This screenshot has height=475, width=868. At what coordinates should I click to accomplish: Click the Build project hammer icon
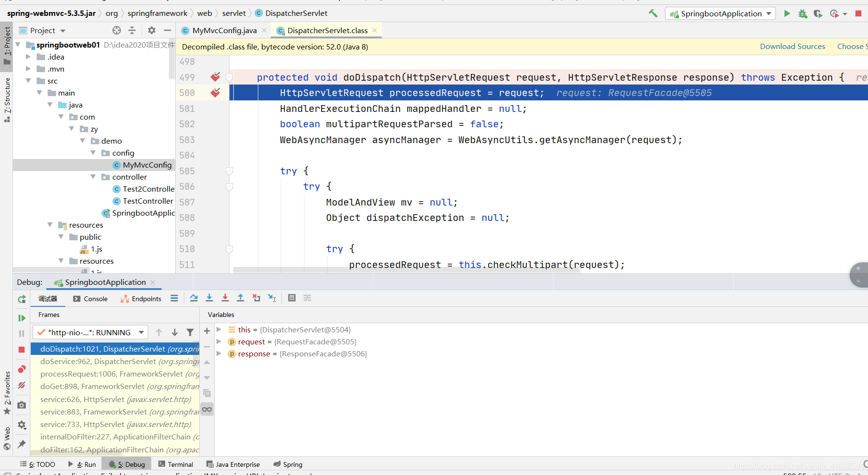point(653,13)
